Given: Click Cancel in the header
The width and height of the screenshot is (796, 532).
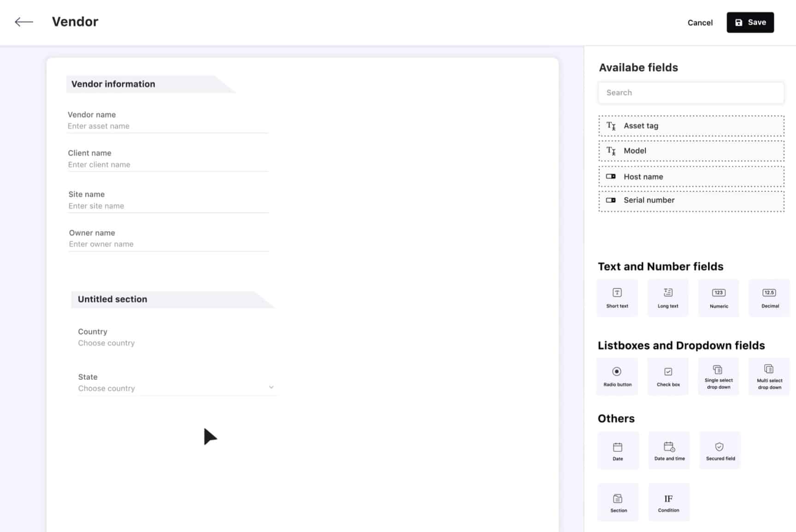Looking at the screenshot, I should [x=700, y=23].
